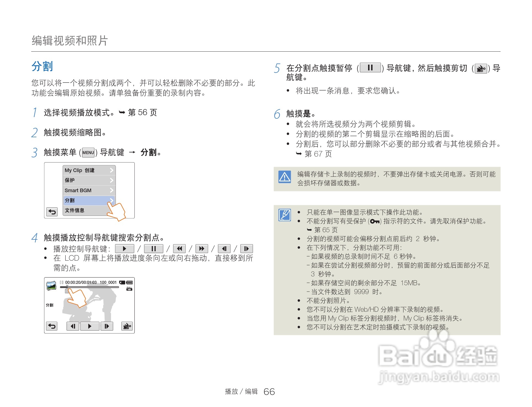This screenshot has height=407, width=532.
Task: Tap the return arrow in the menu screenshot
Action: click(52, 212)
